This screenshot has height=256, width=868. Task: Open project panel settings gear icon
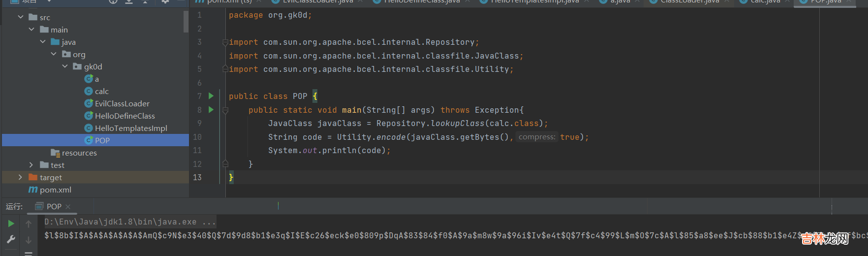point(165,1)
